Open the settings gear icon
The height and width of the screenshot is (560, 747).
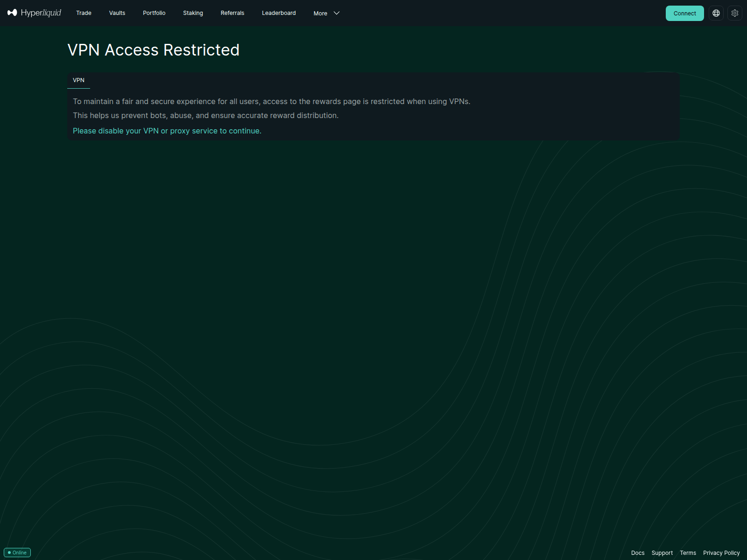coord(735,13)
